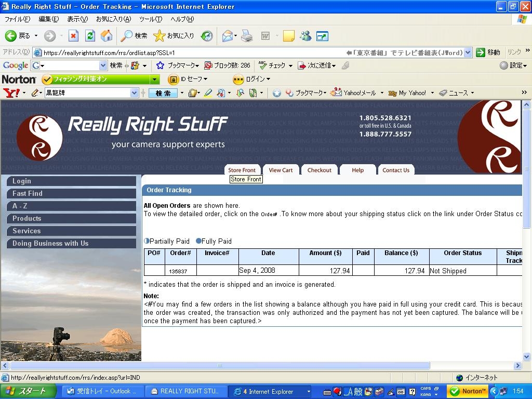Screen dimensions: 532x399
Task: Switch to REALLY RIGHT STU... taskbar button
Action: 185,391
